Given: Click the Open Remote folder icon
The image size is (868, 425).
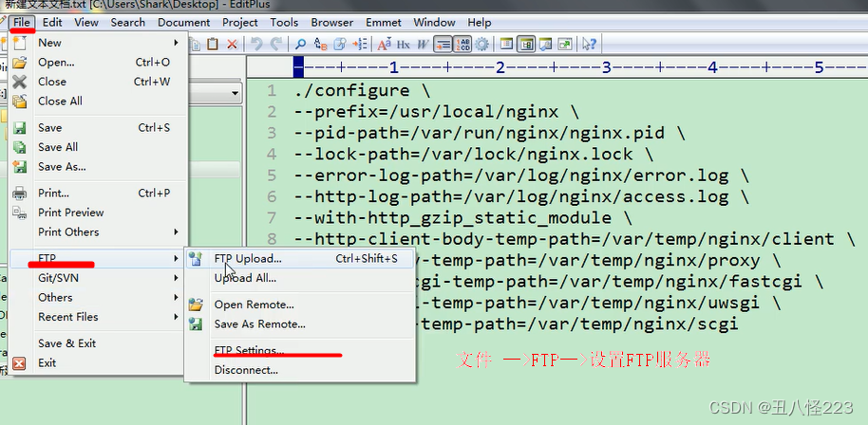Looking at the screenshot, I should [196, 305].
